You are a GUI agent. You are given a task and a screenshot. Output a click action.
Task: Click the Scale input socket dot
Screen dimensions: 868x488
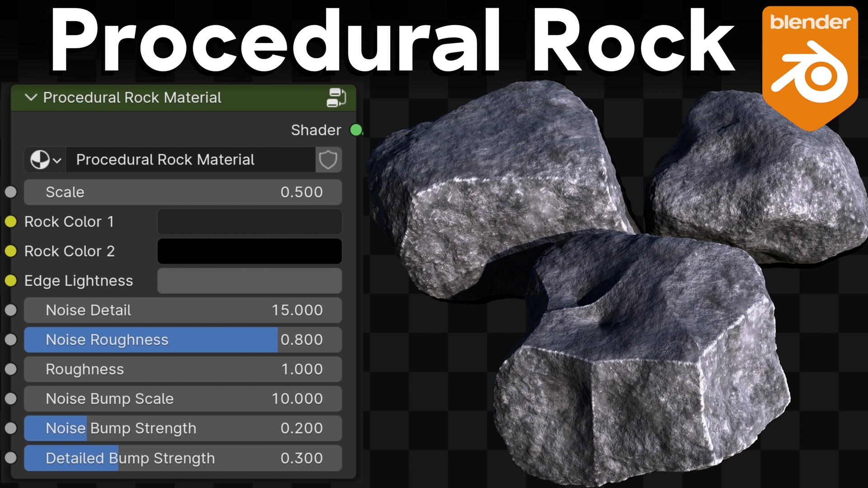[x=11, y=192]
